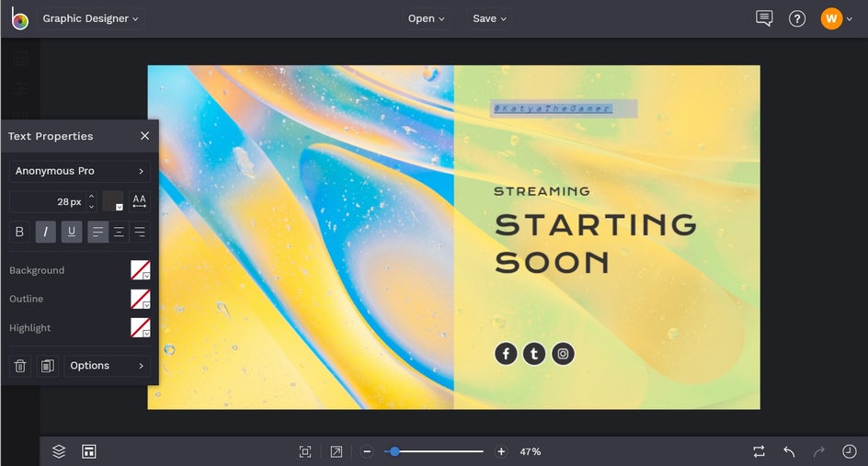Zoom out with the minus button
The height and width of the screenshot is (466, 868).
pos(367,451)
